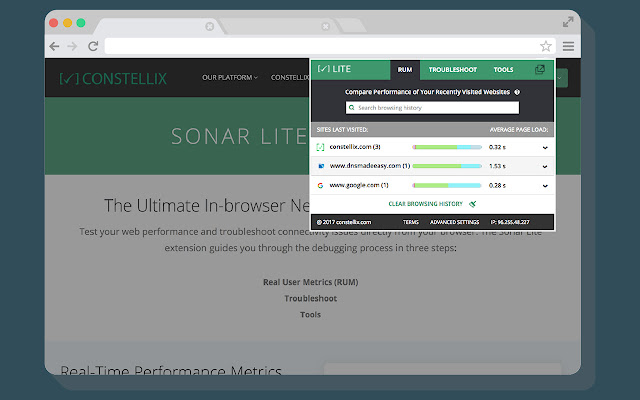Image resolution: width=640 pixels, height=400 pixels.
Task: Click the dnsmadeeasy.com load time bar
Action: (447, 166)
